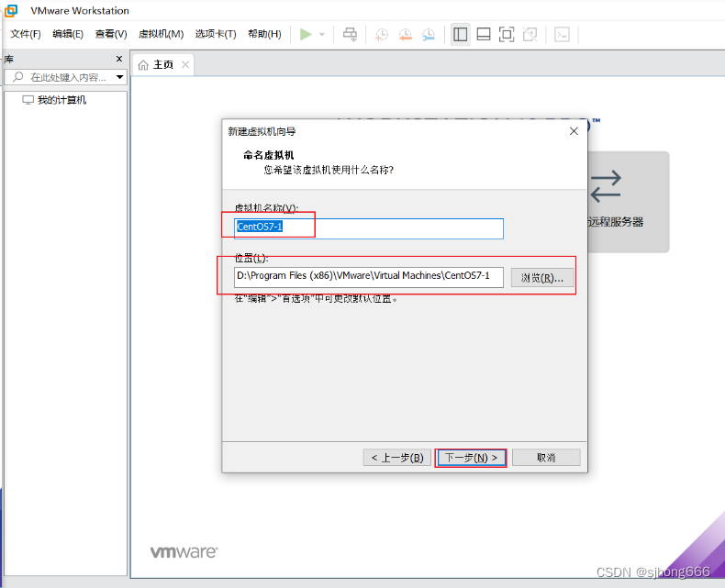725x588 pixels.
Task: Switch to the 主页 tab
Action: pyautogui.click(x=163, y=65)
